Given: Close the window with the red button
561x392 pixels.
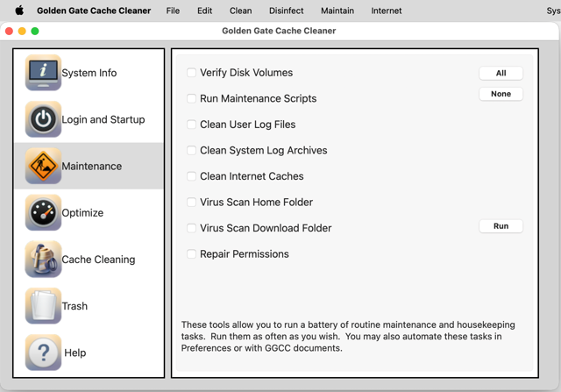Looking at the screenshot, I should click(10, 32).
